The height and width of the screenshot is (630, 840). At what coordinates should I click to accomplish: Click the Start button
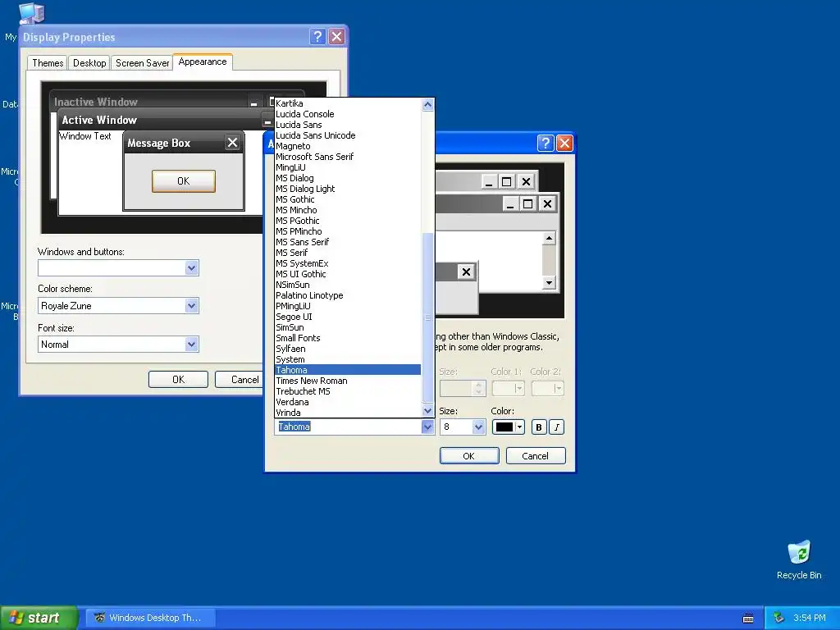point(39,618)
